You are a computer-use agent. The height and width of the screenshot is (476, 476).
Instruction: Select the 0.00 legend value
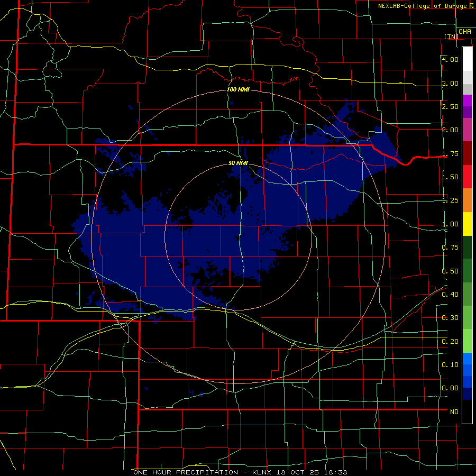point(450,388)
